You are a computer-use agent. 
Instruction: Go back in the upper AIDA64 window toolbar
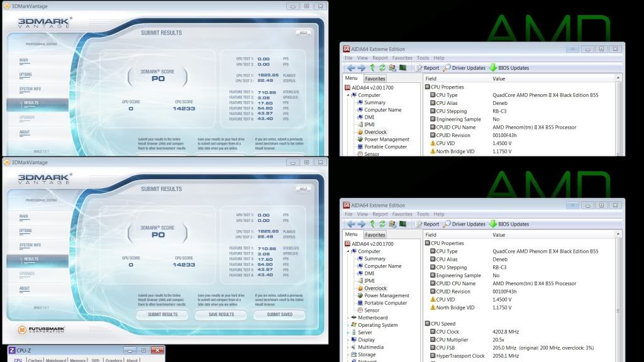click(351, 68)
